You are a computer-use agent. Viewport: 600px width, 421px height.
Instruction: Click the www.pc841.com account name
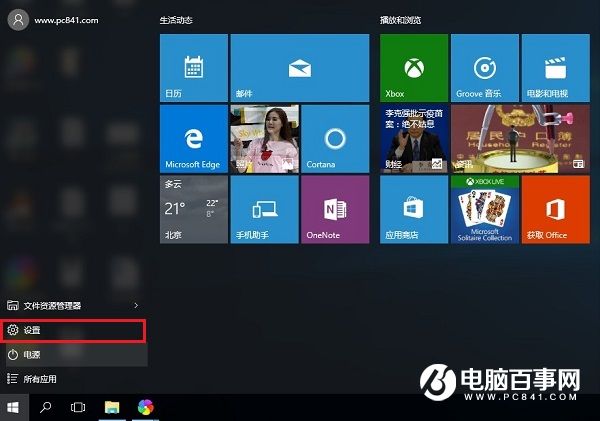tap(66, 20)
